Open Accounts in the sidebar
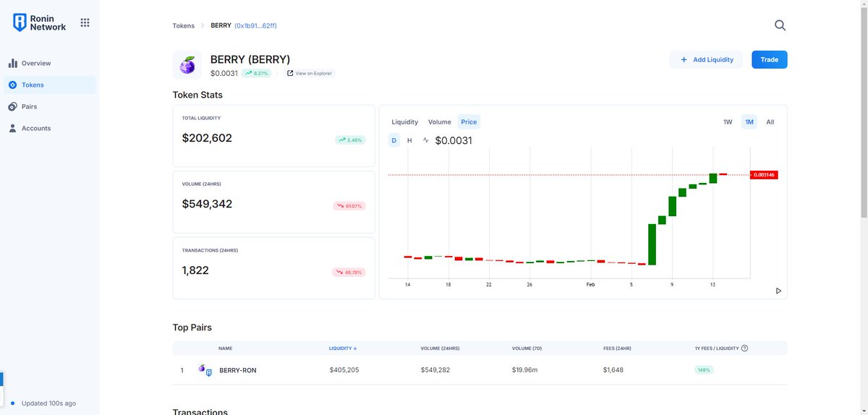The width and height of the screenshot is (868, 415). point(49,128)
